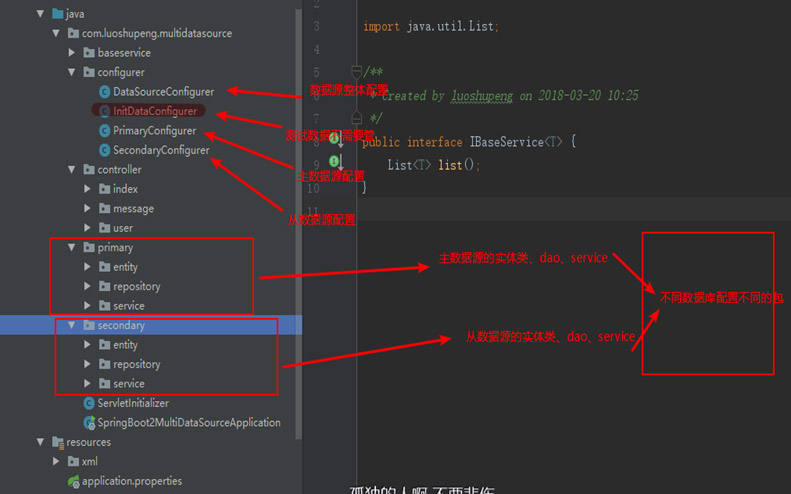Screen dimensions: 791x494
Task: Expand secondary repository package arrow
Action: tap(87, 364)
